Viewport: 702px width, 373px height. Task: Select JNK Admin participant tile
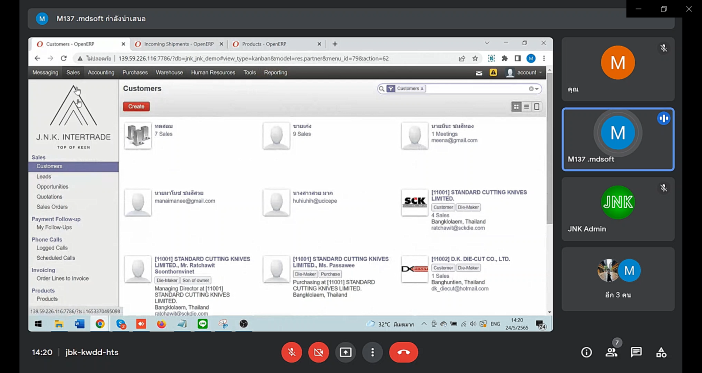point(618,209)
